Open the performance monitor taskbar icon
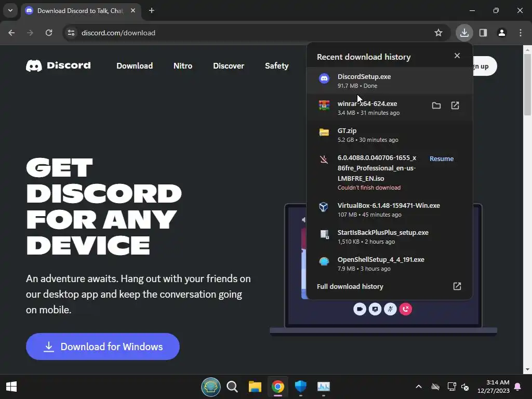Viewport: 532px width, 399px height. 323,387
